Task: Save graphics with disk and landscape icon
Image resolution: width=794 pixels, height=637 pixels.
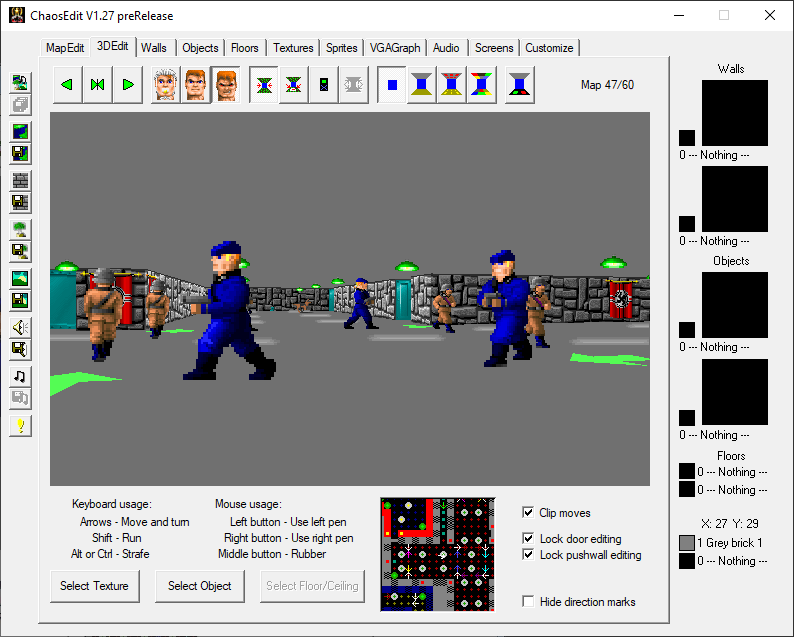Action: click(x=20, y=301)
